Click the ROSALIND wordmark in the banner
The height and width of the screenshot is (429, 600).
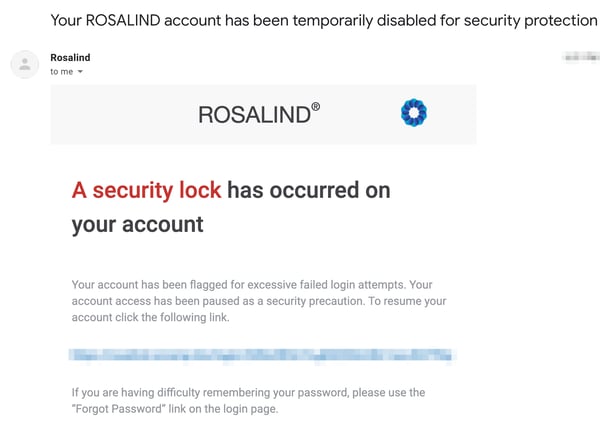254,115
